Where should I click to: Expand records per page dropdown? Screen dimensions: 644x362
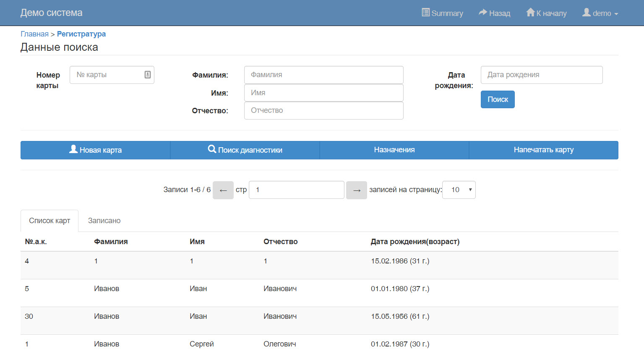pyautogui.click(x=459, y=190)
